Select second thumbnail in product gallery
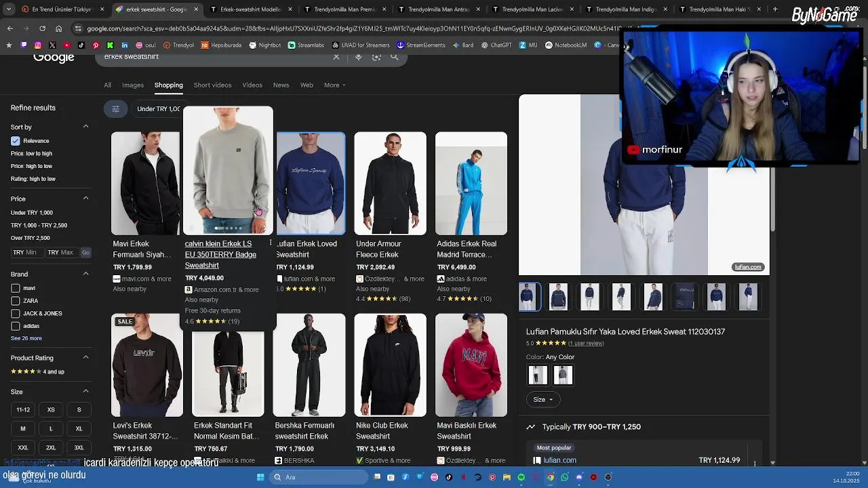The width and height of the screenshot is (868, 488). pyautogui.click(x=558, y=296)
